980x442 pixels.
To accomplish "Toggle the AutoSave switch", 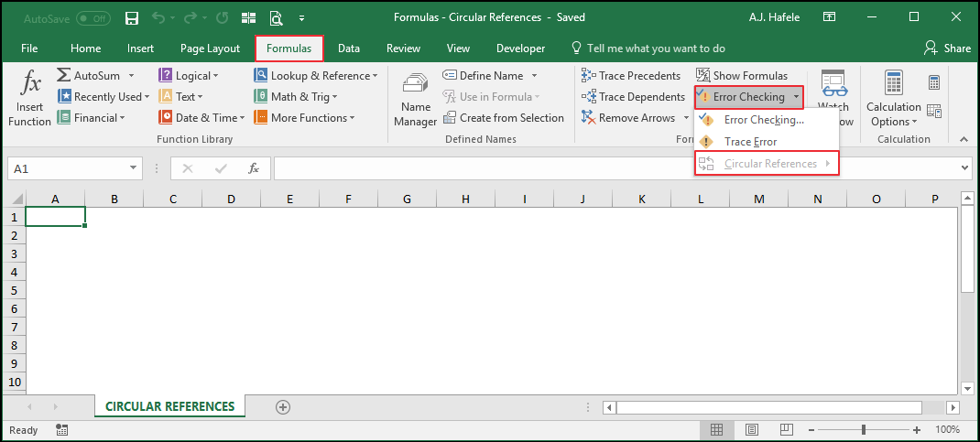I will 93,18.
